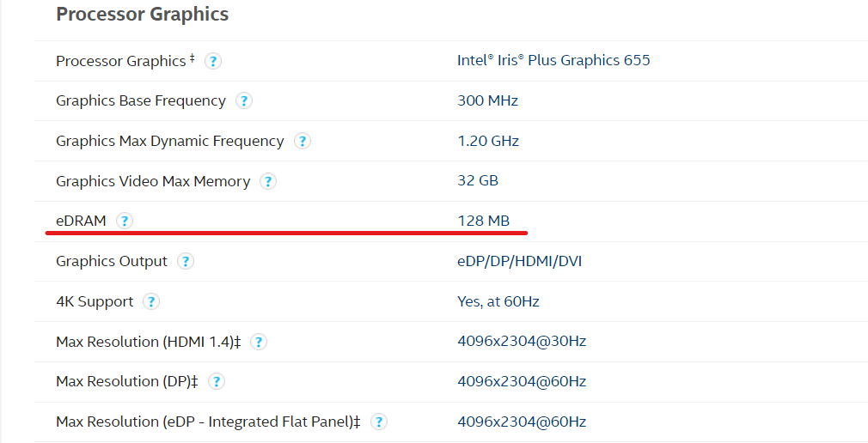Show explanation for Graphics Output

pyautogui.click(x=186, y=261)
